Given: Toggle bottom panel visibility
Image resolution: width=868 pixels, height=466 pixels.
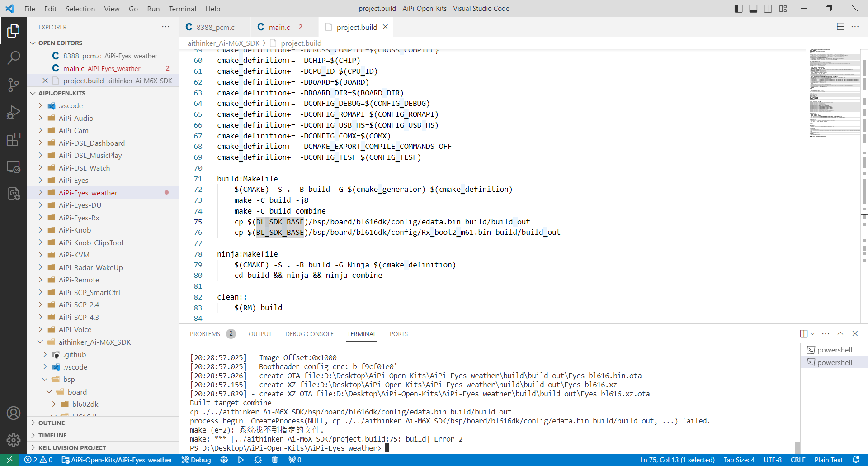Looking at the screenshot, I should [753, 9].
